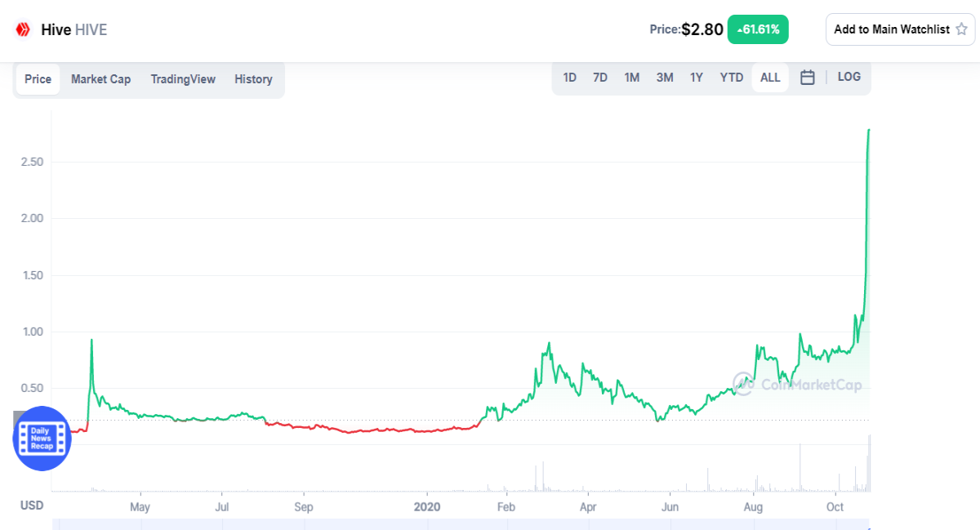Image resolution: width=980 pixels, height=530 pixels.
Task: Add Hive to Main Watchlist
Action: (x=900, y=29)
